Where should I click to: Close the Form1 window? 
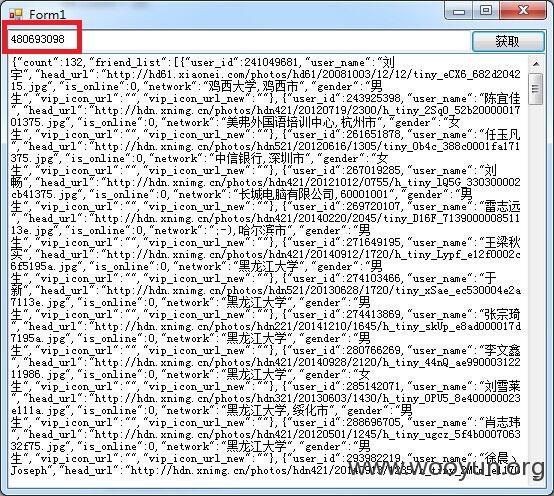(523, 11)
